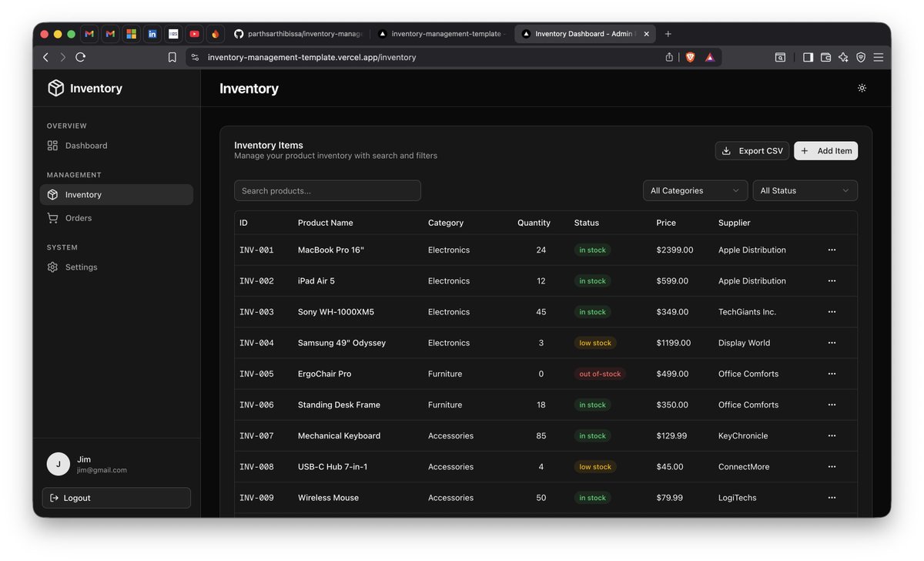
Task: Click the jim@gmail.com email text
Action: (x=102, y=470)
